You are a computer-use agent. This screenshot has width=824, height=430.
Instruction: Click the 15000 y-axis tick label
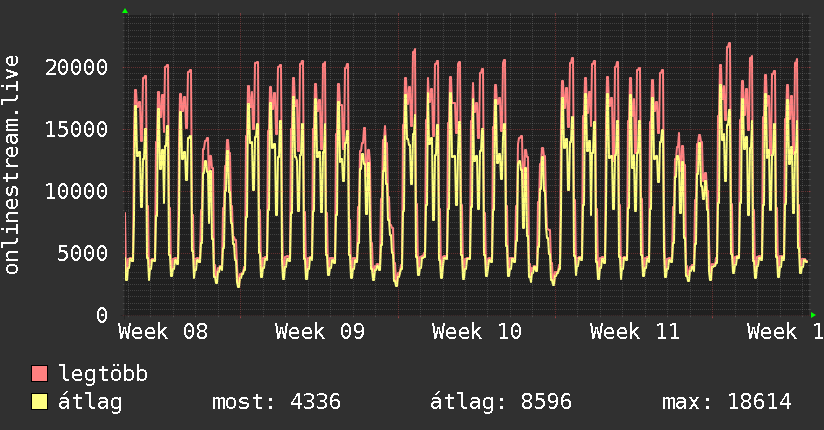[76, 129]
